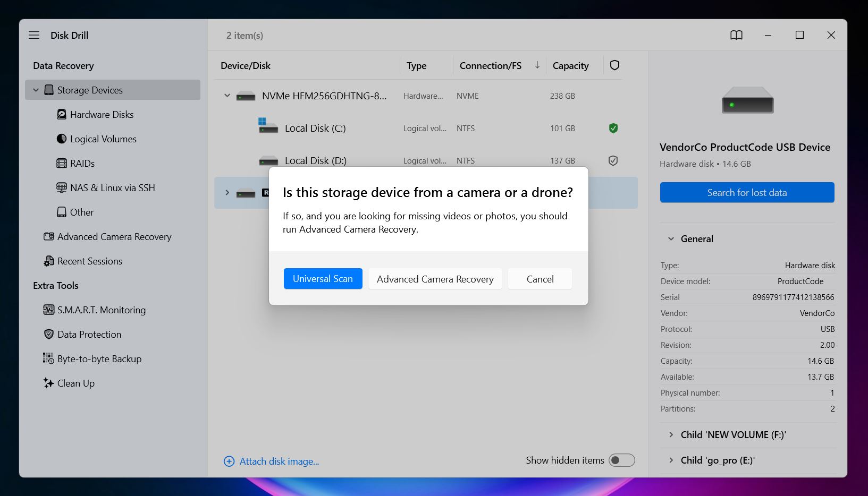868x496 pixels.
Task: Collapse the NVMe HFM256GDHTNG row
Action: 227,96
